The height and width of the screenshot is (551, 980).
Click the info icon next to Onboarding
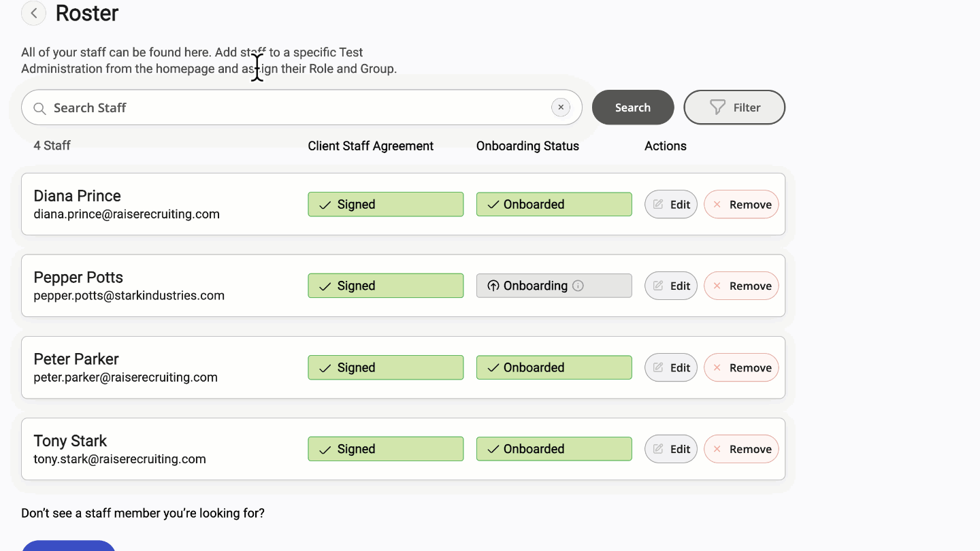(578, 286)
